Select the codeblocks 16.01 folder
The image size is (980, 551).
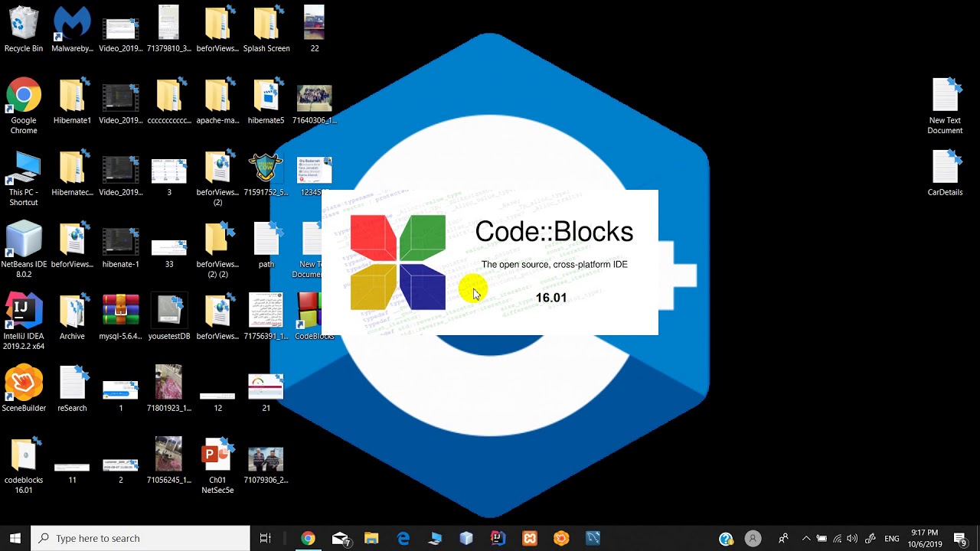click(24, 465)
